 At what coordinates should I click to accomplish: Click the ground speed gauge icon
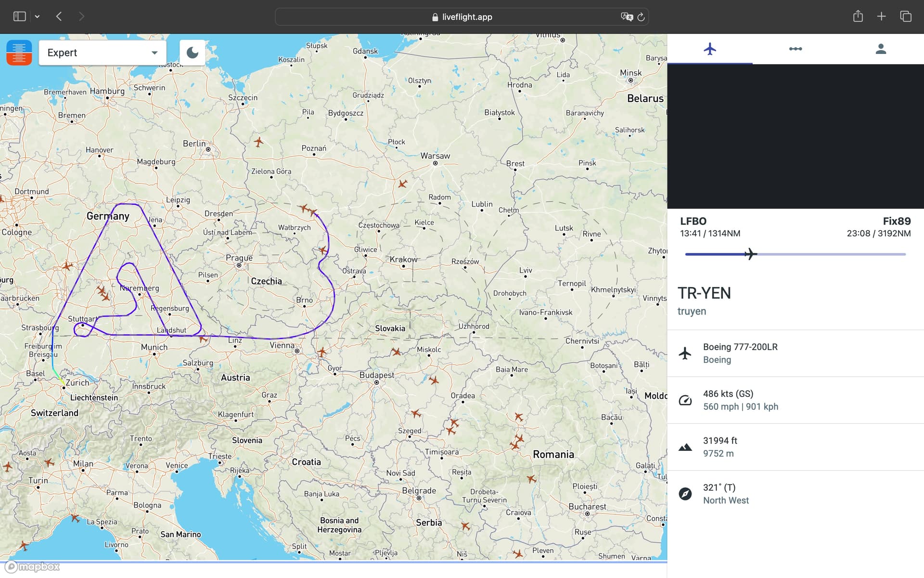(x=685, y=400)
